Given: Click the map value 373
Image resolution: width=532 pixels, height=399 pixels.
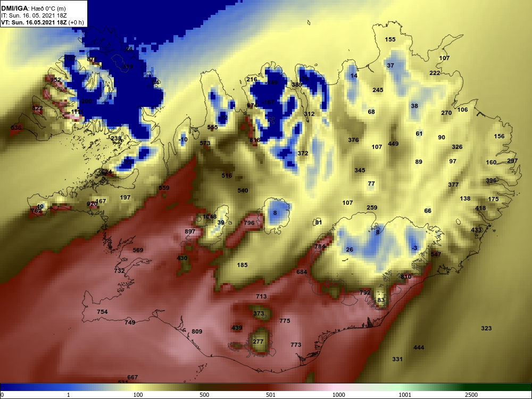Looking at the screenshot, I should coord(259,313).
